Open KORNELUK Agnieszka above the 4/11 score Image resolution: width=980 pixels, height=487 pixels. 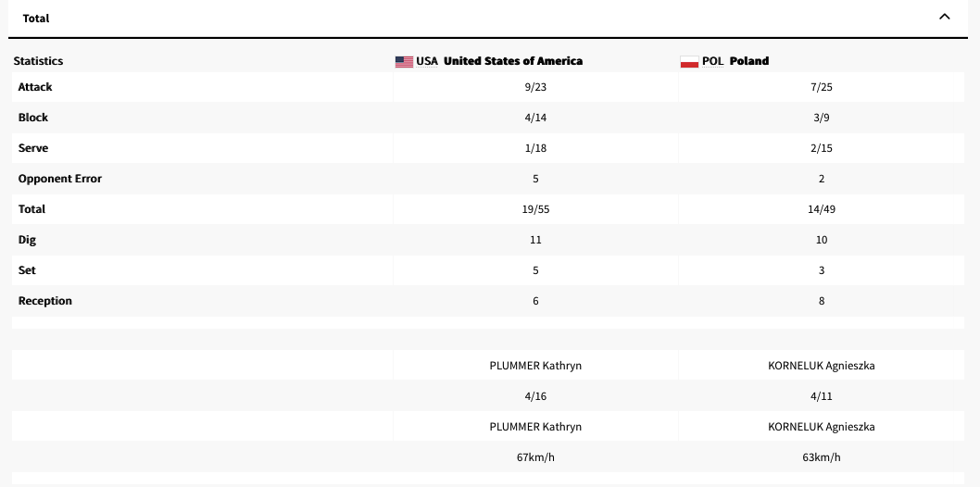click(822, 366)
